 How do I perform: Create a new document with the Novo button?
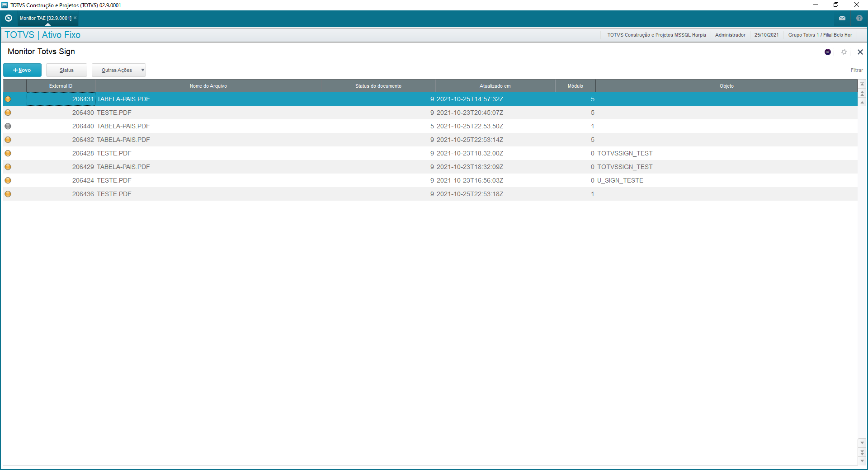pyautogui.click(x=22, y=70)
